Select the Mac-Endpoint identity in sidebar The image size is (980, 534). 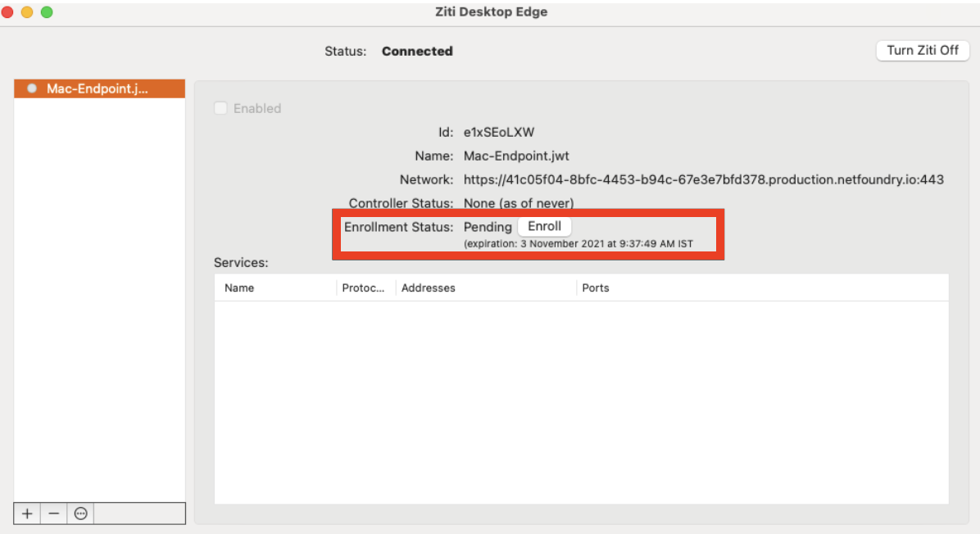[98, 89]
